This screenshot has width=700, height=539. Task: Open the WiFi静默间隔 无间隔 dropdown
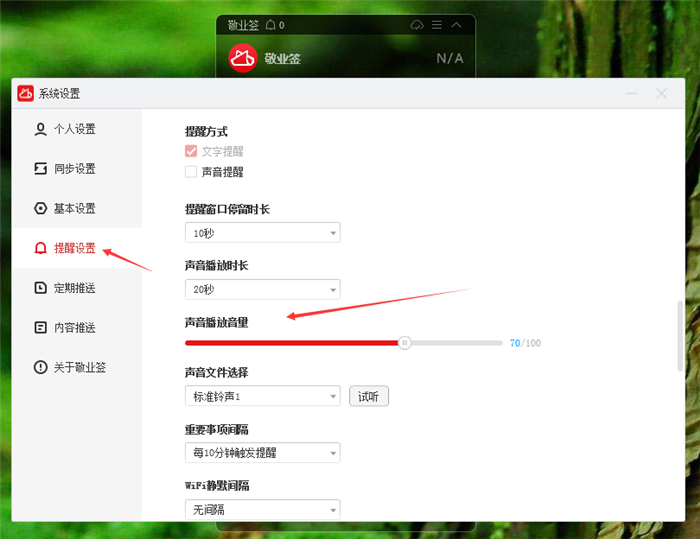[x=263, y=510]
